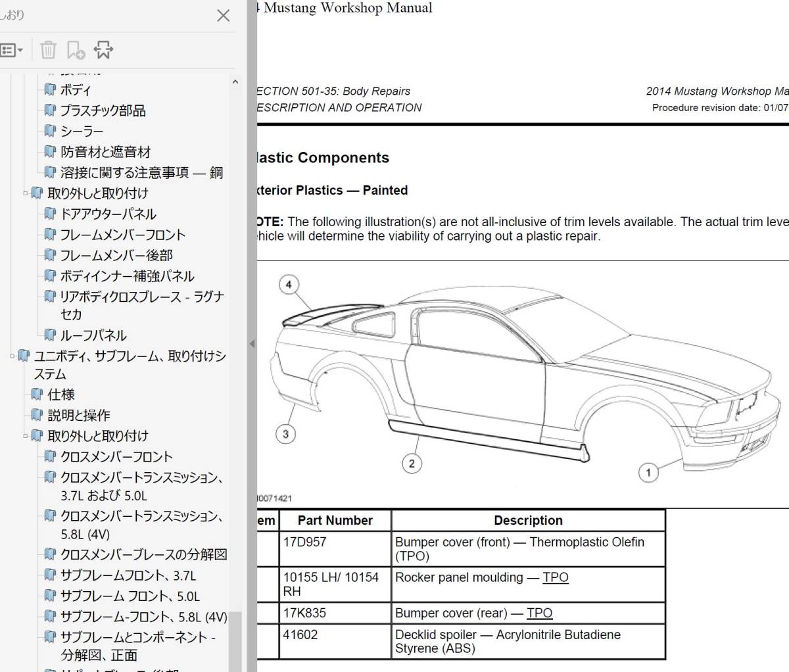The image size is (789, 672).
Task: Open the プラスチック部品 bookmark
Action: point(103,110)
